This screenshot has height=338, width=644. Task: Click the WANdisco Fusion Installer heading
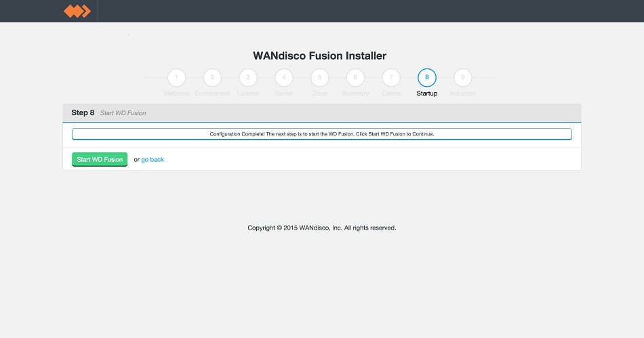319,56
